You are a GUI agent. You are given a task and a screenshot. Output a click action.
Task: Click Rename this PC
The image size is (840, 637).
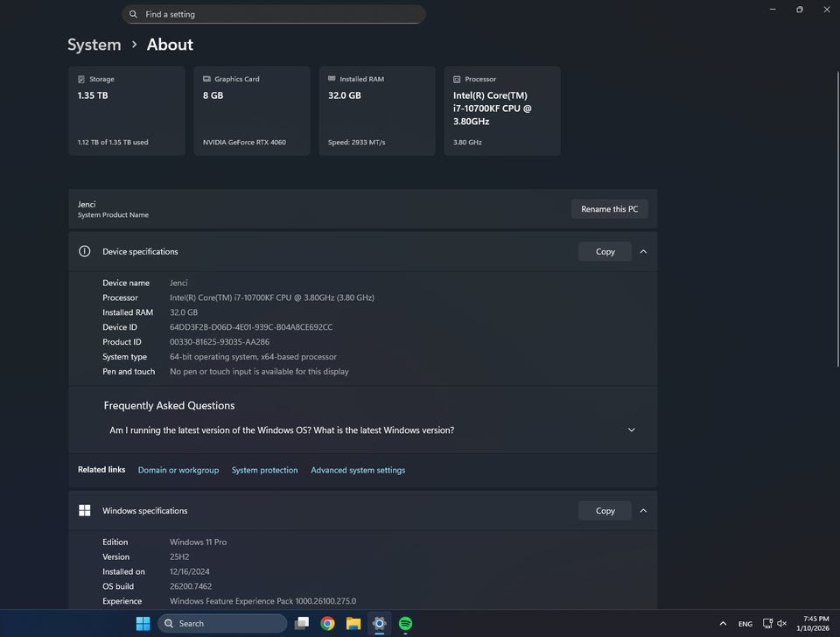click(x=610, y=209)
